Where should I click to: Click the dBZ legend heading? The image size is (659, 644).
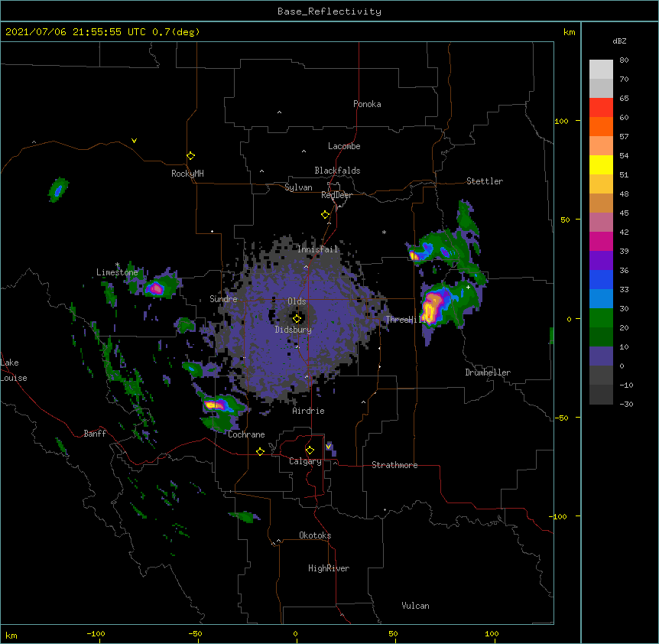tap(619, 41)
